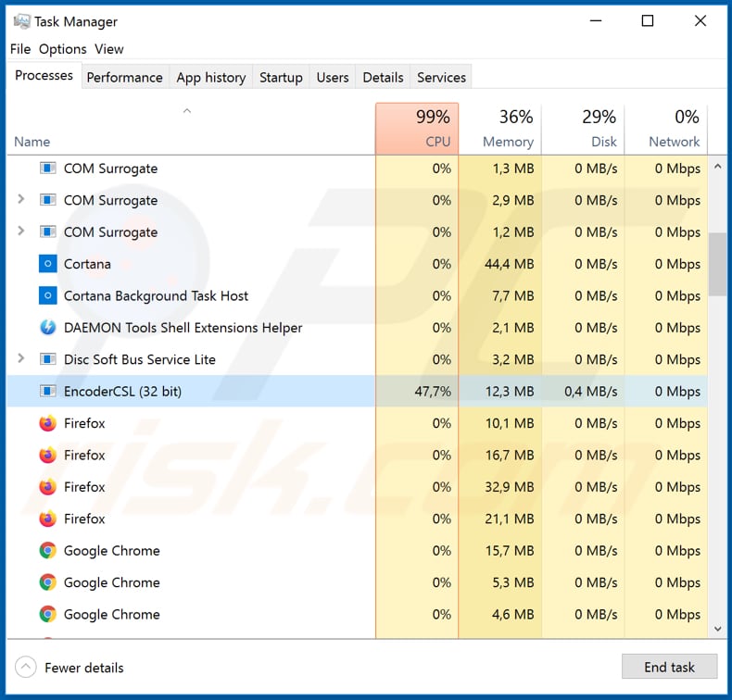Click the Disc Soft Bus Service Lite icon
The image size is (732, 700).
coord(47,359)
